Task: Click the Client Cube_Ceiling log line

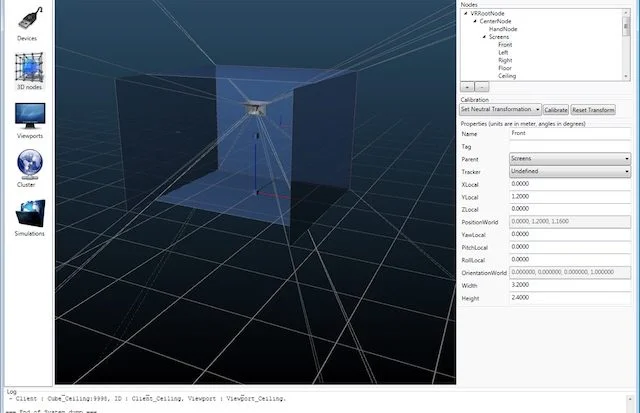Action: pos(148,399)
